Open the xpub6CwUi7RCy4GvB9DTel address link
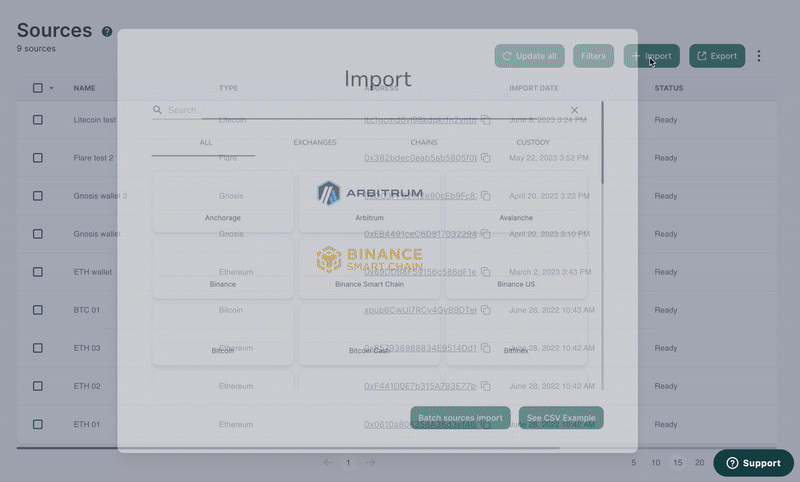Image resolution: width=800 pixels, height=482 pixels. coord(420,310)
